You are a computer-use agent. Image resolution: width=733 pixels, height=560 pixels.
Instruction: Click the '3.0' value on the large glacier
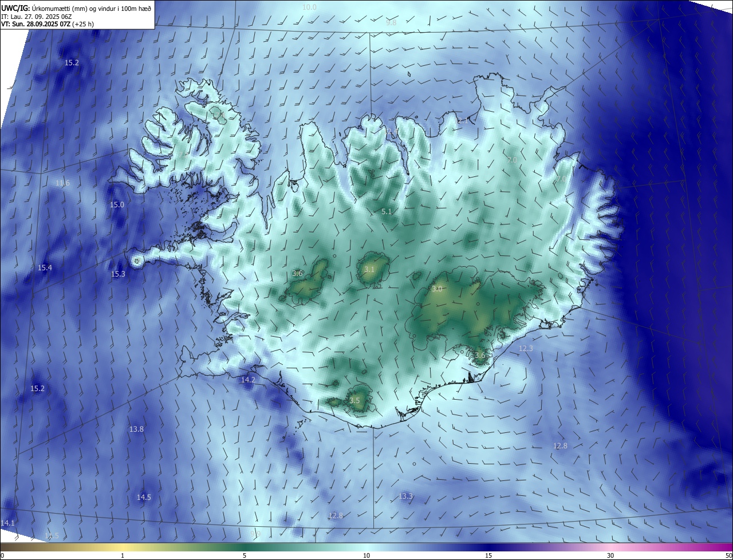tap(436, 289)
